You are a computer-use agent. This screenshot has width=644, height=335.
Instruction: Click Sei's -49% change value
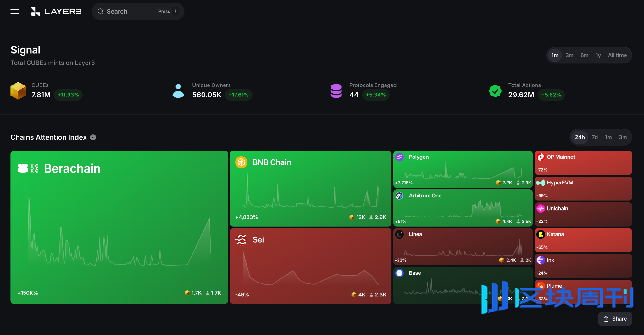pyautogui.click(x=242, y=294)
